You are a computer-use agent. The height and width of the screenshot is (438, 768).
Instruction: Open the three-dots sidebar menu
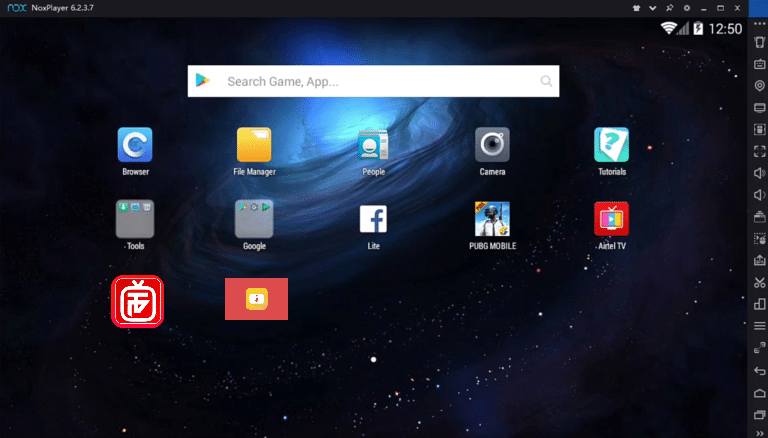(x=760, y=24)
